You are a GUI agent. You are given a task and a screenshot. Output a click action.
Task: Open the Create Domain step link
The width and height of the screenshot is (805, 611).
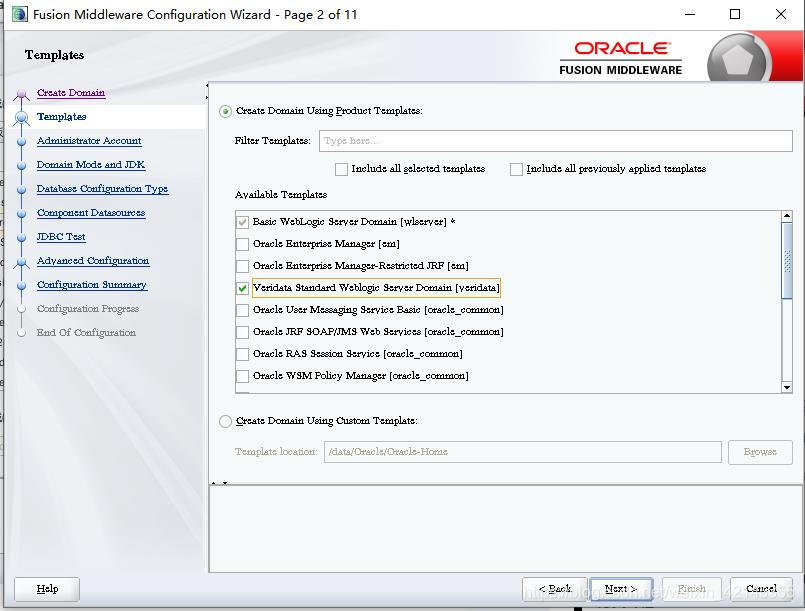tap(71, 92)
